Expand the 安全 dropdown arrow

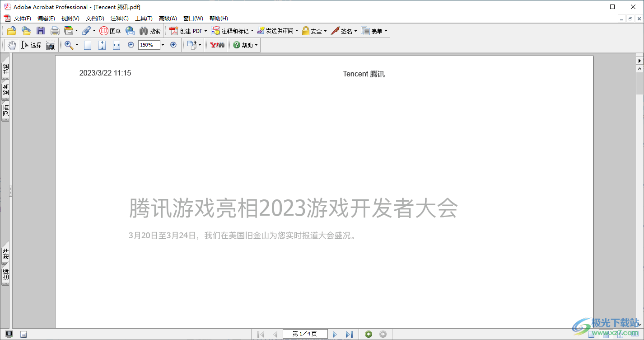click(x=325, y=31)
